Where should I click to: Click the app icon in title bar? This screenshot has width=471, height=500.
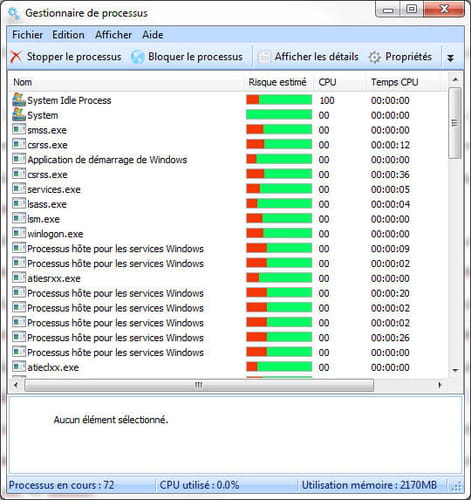pyautogui.click(x=14, y=13)
